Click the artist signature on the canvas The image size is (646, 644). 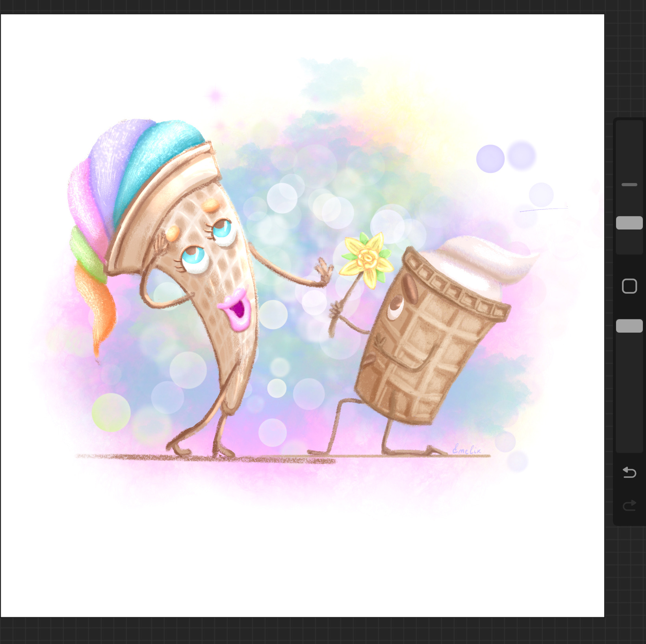466,449
